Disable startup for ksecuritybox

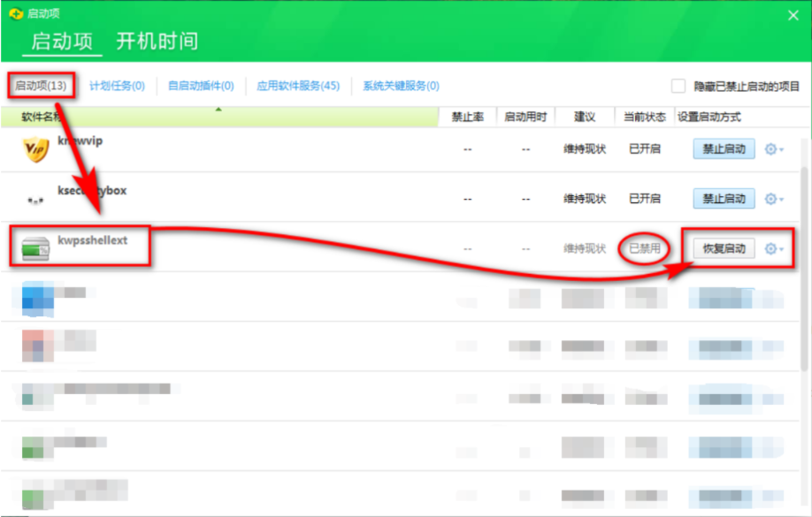[724, 199]
